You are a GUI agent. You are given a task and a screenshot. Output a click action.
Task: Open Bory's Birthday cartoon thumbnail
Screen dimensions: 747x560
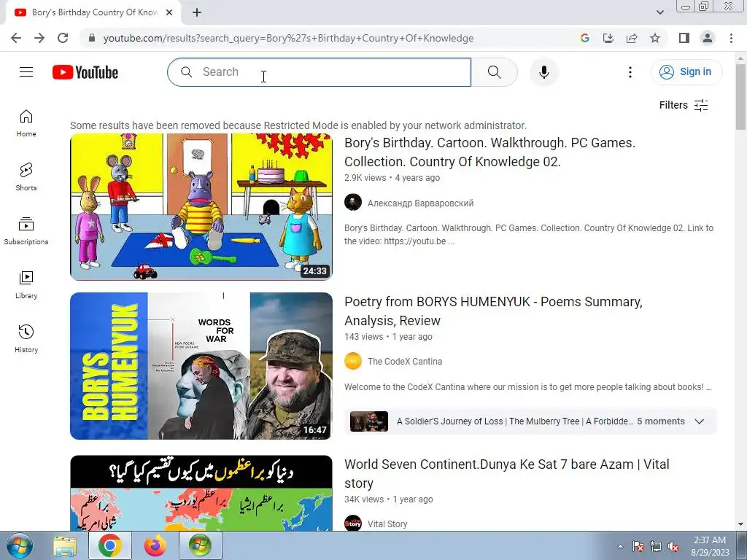[201, 206]
